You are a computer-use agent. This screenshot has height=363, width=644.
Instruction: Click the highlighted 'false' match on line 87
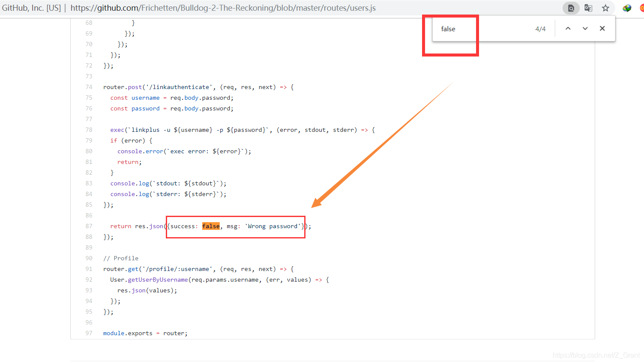click(211, 226)
